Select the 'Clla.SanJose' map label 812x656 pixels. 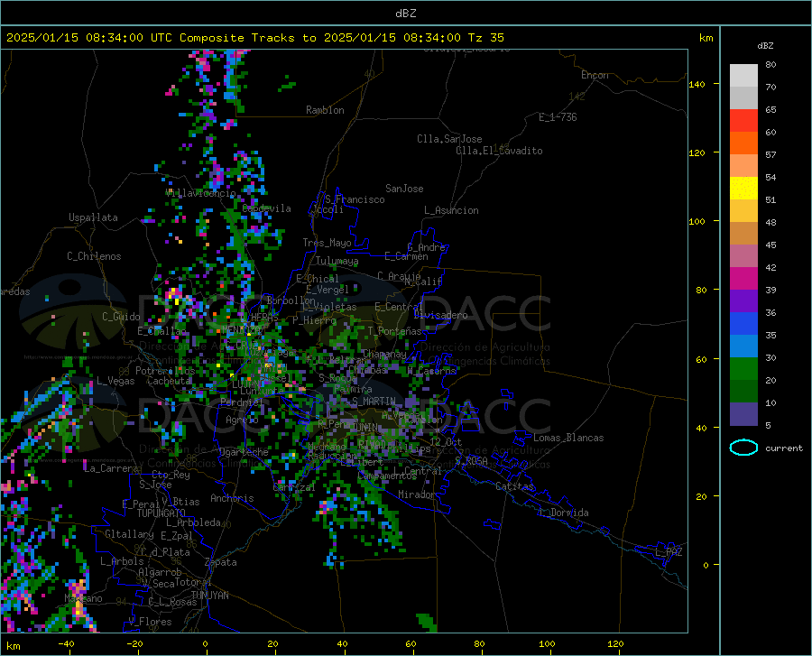(x=449, y=139)
